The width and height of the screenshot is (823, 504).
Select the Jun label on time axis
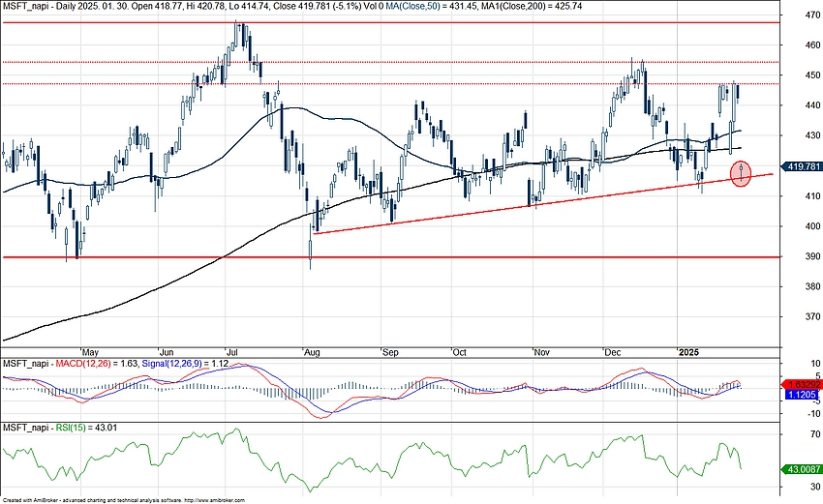(x=167, y=352)
